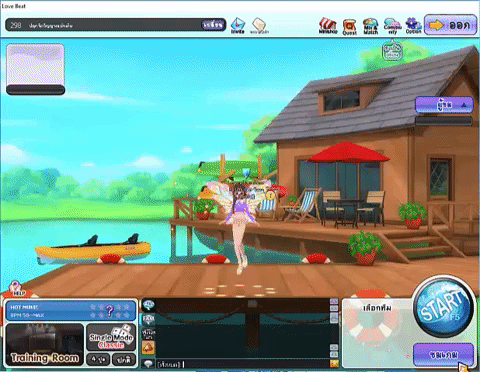Click the chat message input field
This screenshot has height=372, width=480.
pos(243,363)
